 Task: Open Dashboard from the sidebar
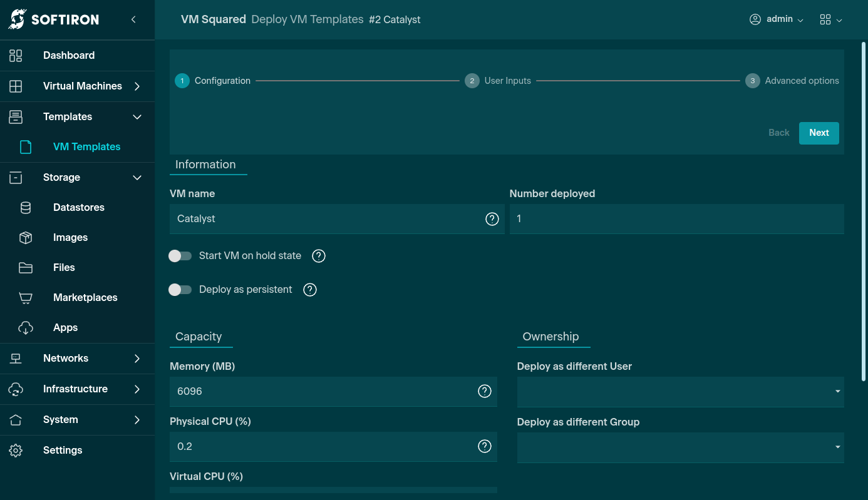[69, 56]
